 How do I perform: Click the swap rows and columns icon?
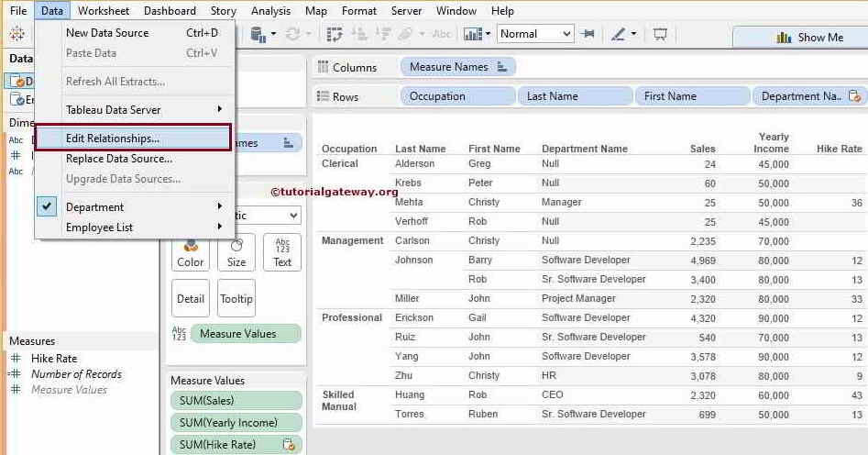[335, 35]
